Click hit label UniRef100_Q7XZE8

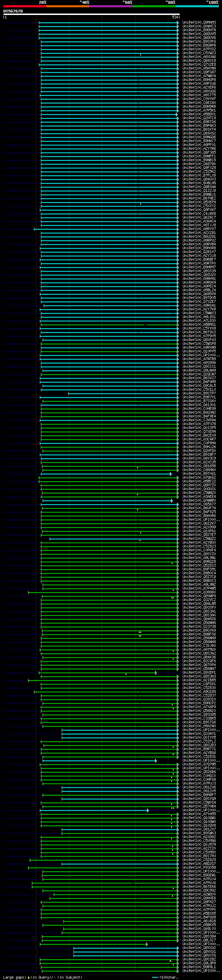199,64
